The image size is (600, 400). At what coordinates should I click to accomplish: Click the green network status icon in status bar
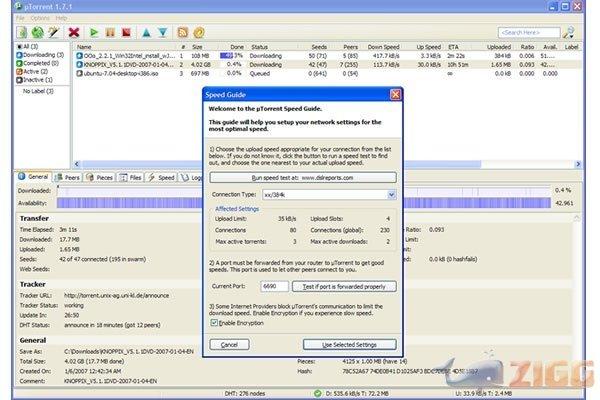318,393
